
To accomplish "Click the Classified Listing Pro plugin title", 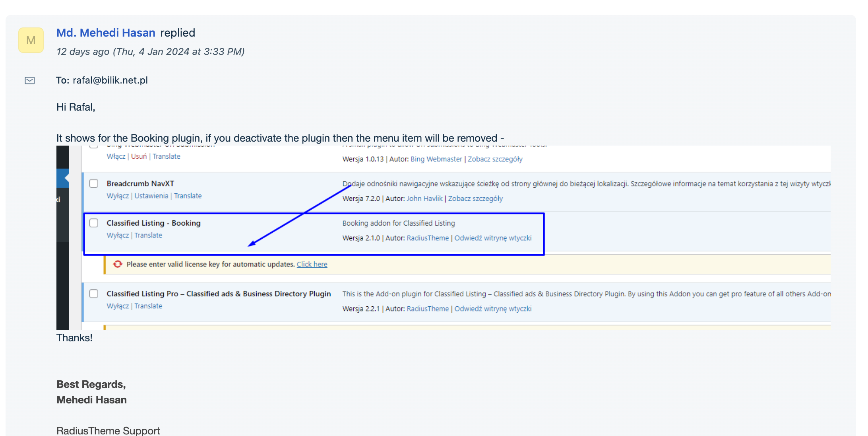I will coord(219,294).
